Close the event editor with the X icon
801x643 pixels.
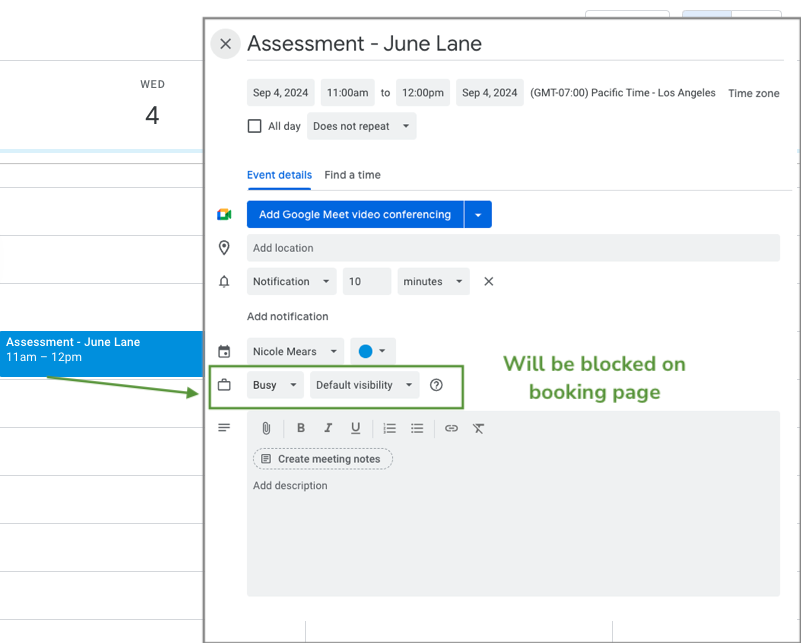[x=225, y=44]
